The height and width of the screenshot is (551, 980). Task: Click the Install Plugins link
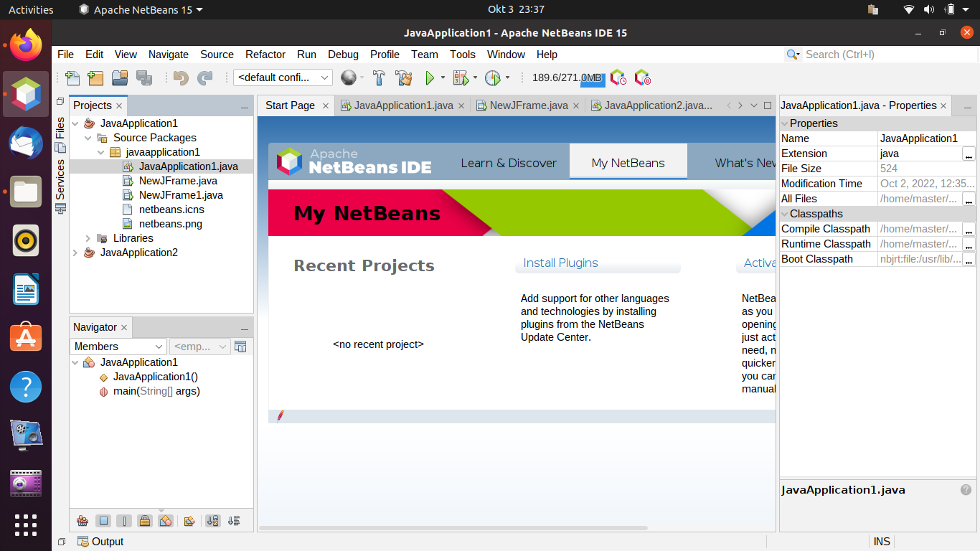coord(560,263)
